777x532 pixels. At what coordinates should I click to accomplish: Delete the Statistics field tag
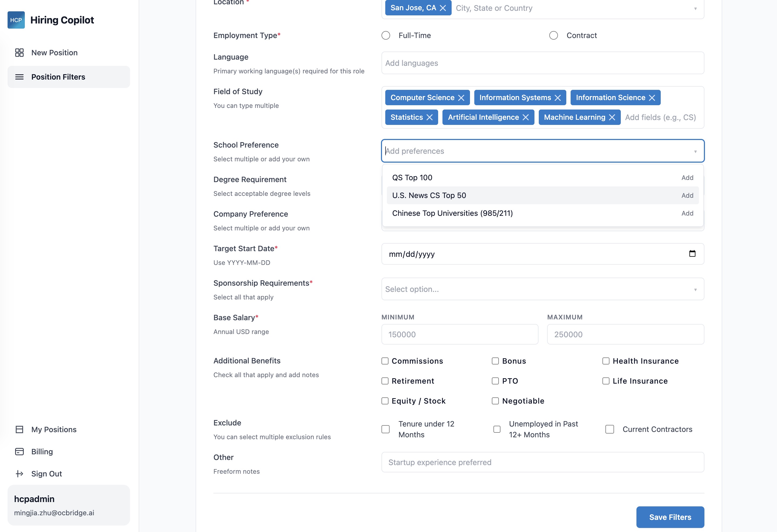pos(429,117)
